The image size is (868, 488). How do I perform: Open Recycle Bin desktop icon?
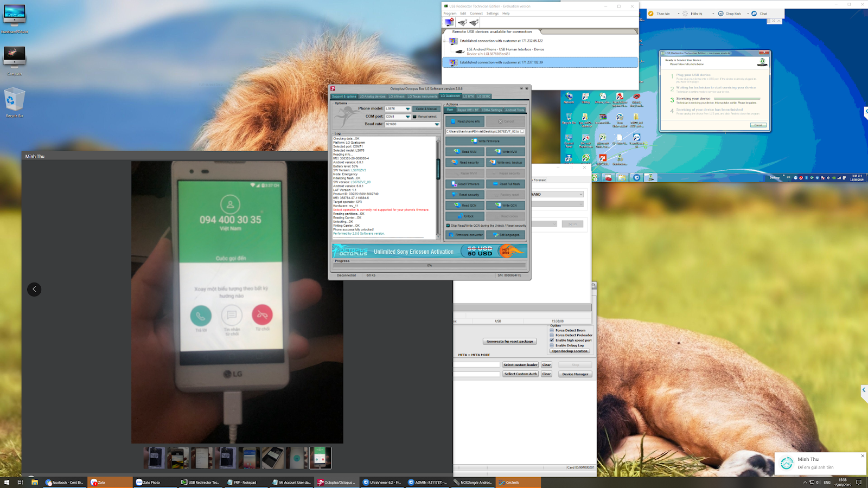coord(14,103)
